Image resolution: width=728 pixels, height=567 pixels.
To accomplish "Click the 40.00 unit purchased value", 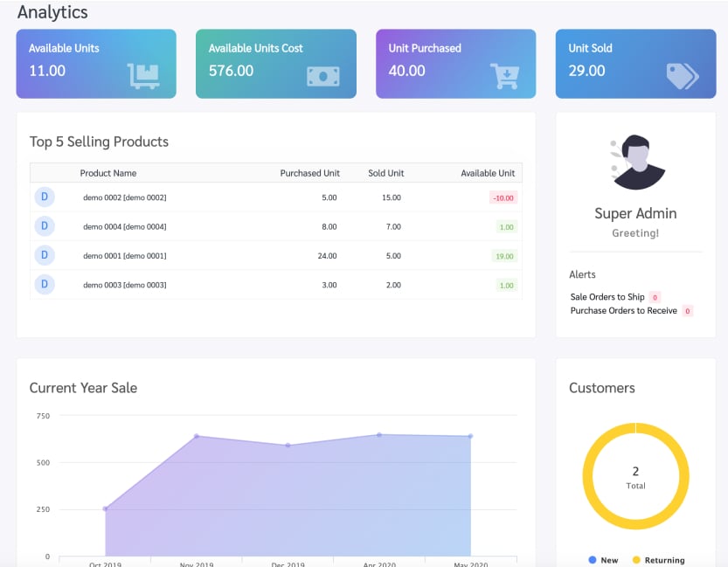I will 406,71.
